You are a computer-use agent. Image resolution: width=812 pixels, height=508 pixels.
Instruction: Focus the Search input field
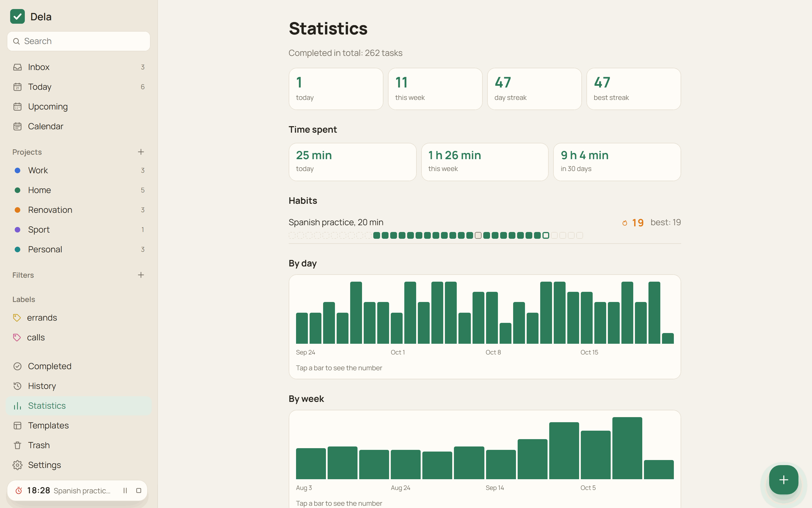click(x=78, y=41)
